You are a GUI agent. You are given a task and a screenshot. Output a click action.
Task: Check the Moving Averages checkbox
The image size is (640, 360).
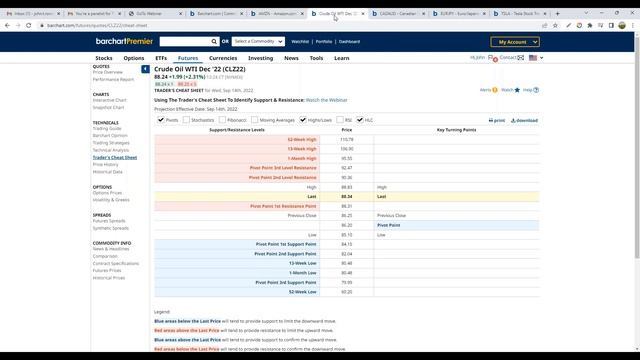(255, 120)
